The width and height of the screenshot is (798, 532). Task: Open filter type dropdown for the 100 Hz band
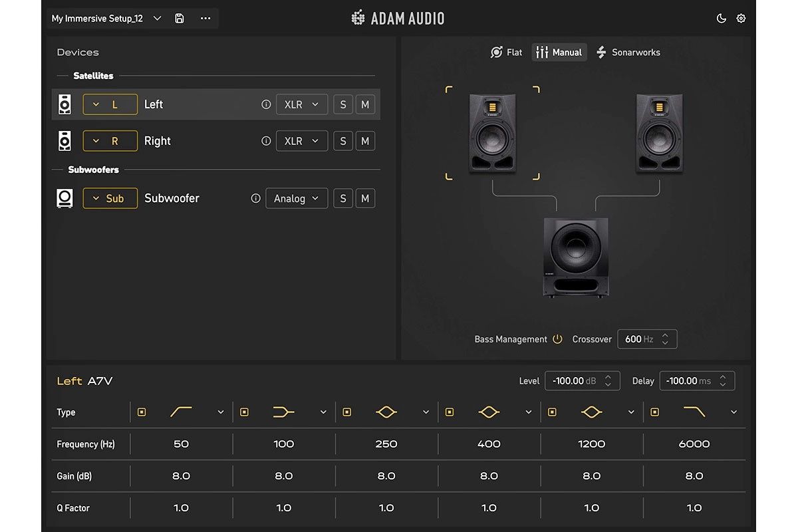click(323, 412)
